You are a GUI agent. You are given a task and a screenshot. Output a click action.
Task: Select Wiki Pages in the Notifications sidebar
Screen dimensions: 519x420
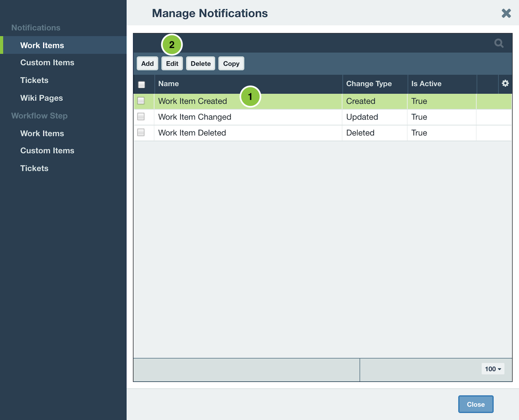pyautogui.click(x=41, y=98)
